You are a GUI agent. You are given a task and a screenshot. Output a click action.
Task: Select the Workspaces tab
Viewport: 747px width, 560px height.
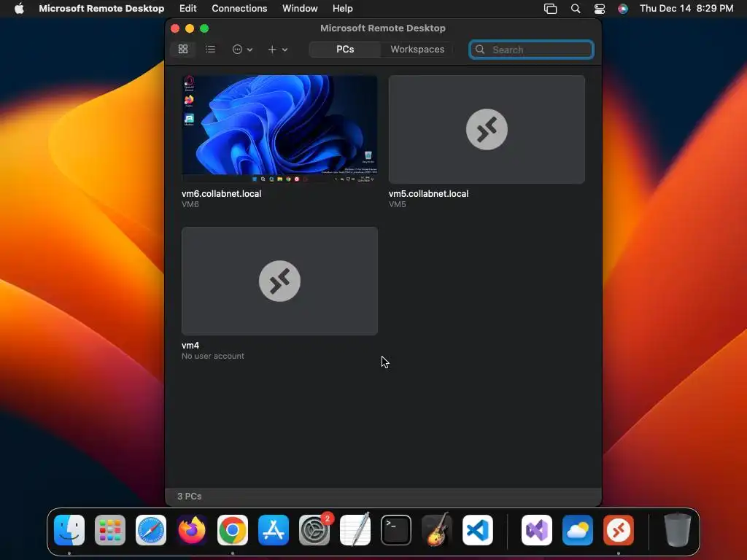coord(417,49)
